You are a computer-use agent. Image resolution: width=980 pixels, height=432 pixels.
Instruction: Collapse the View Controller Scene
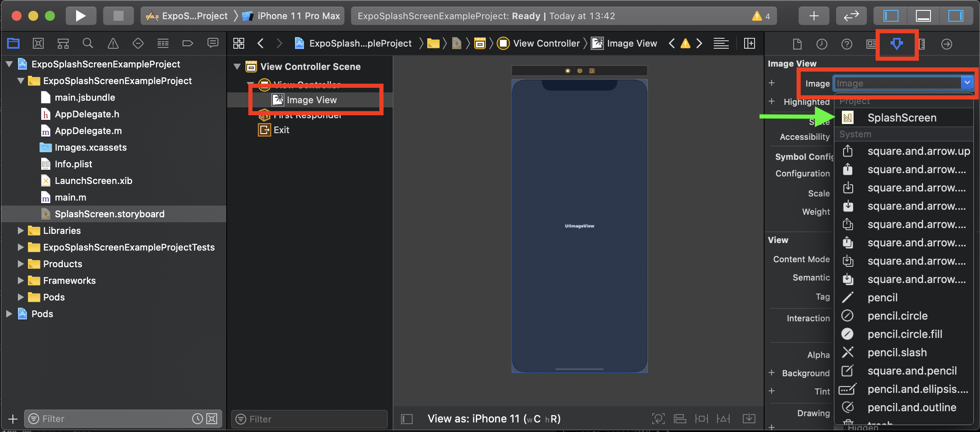(x=237, y=67)
